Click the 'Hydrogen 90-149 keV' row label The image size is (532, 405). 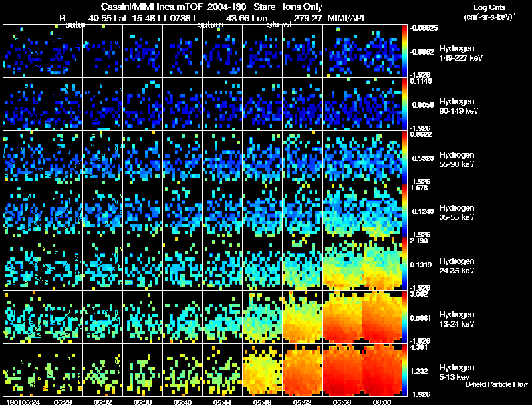[x=459, y=106]
